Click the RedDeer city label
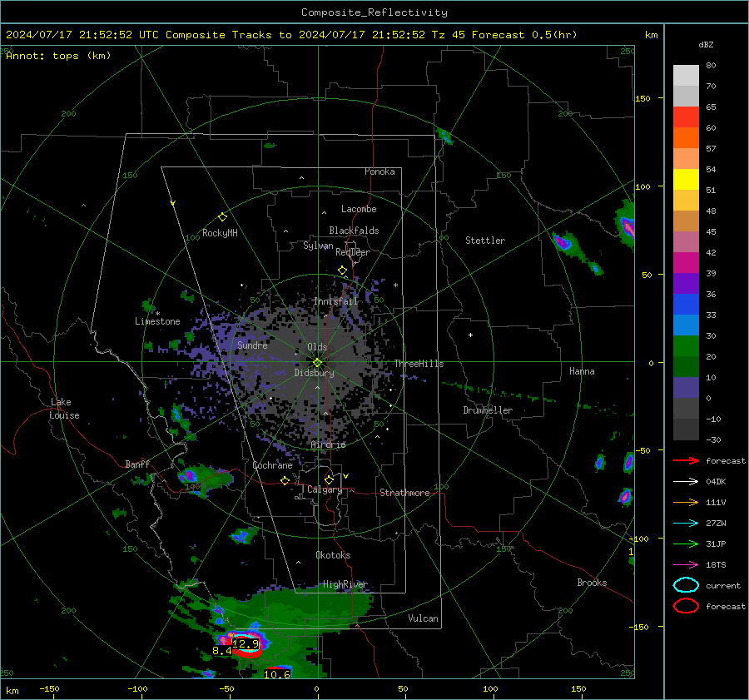The image size is (749, 700). (x=353, y=252)
